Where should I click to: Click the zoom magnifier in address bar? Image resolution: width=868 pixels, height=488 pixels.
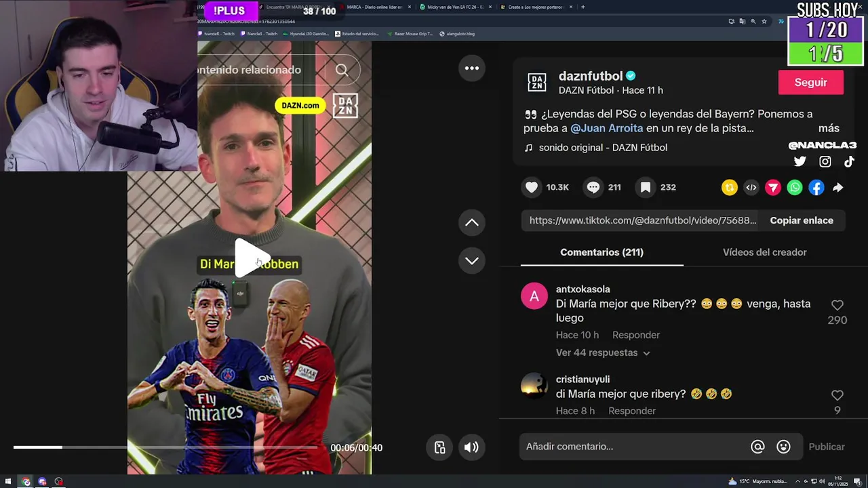[x=753, y=21]
